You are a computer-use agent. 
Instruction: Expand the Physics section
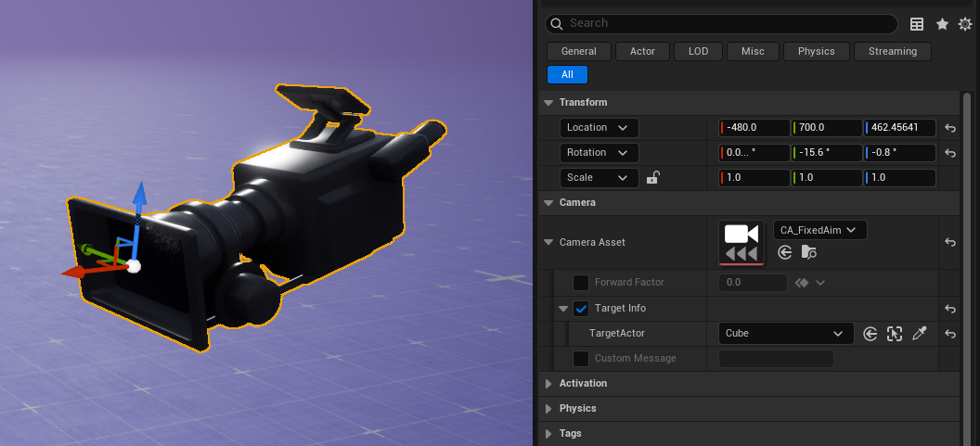click(x=548, y=409)
